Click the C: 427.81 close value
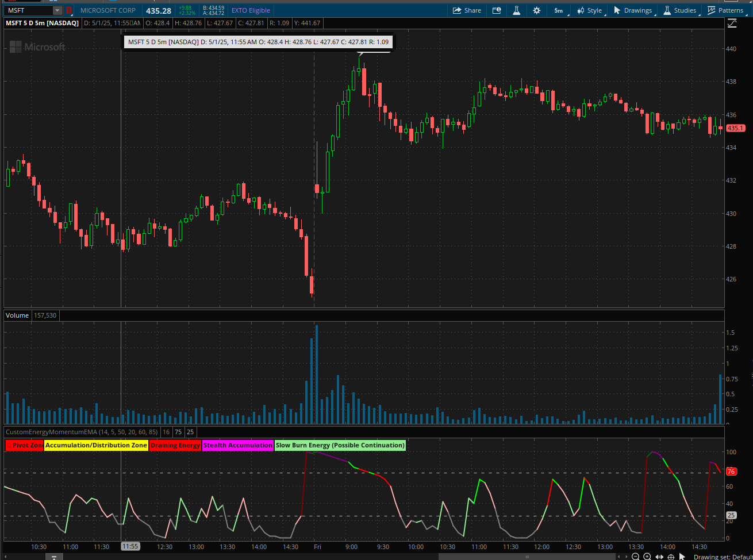 pos(251,23)
